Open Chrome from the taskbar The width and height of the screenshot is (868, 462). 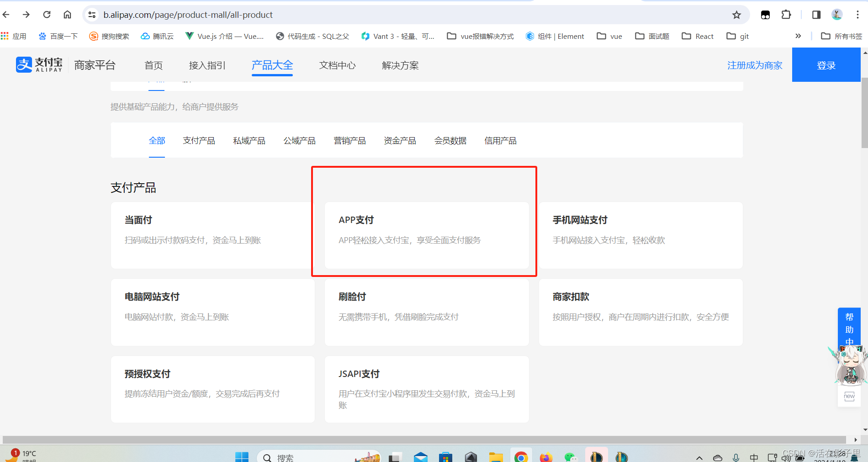click(521, 457)
